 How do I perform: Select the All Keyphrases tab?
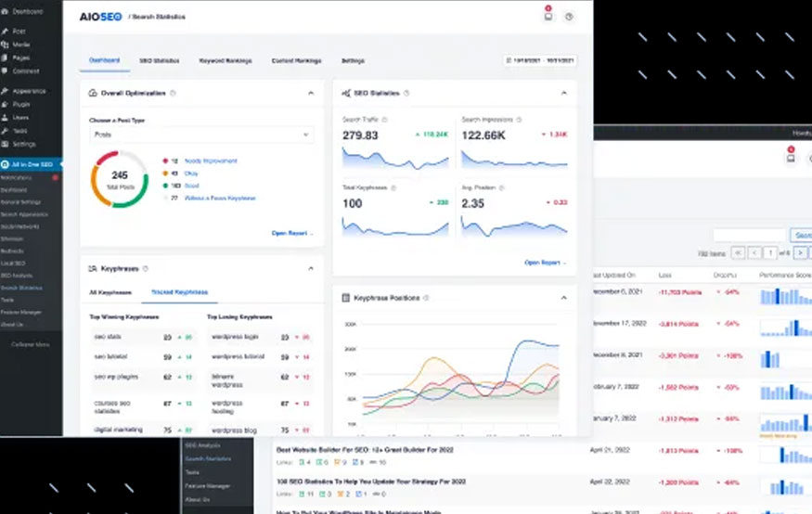click(110, 292)
